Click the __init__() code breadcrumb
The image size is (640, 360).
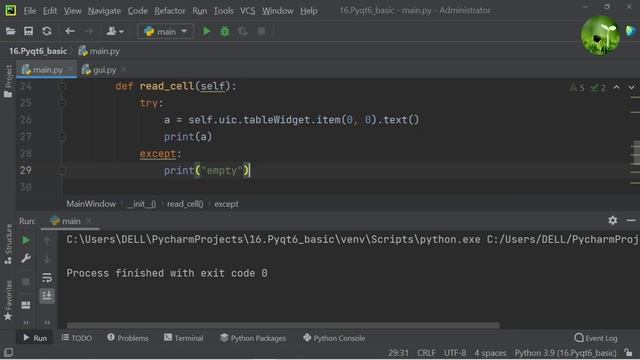[142, 204]
